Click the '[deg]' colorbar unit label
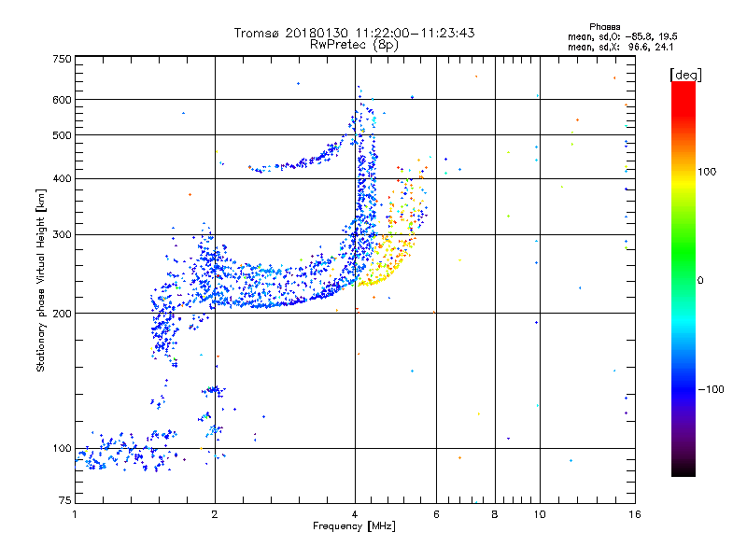Screen dimensions: 747x560 point(685,75)
